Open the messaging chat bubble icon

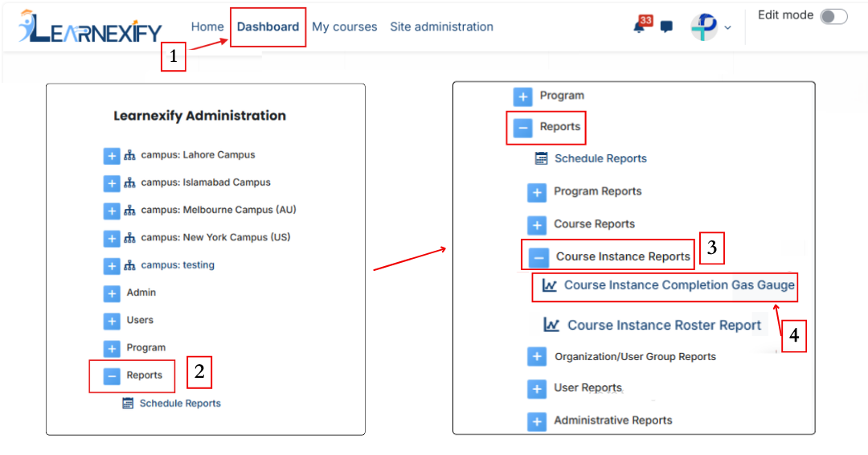[666, 27]
